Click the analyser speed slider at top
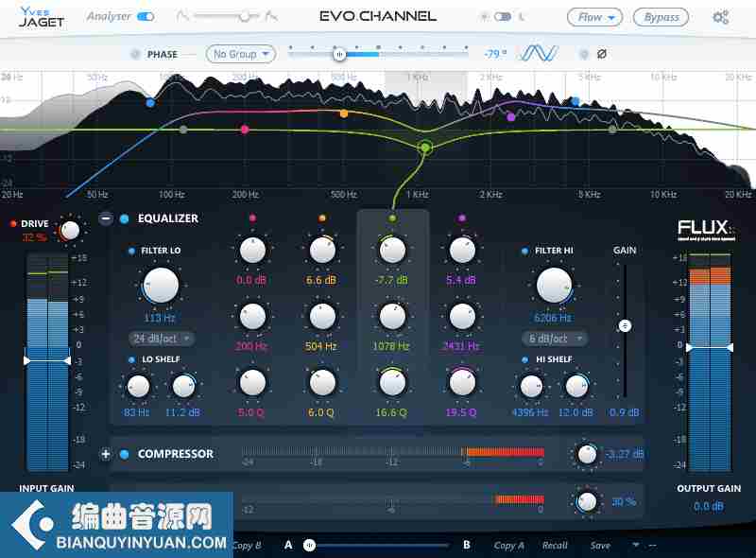756x558 pixels. (x=245, y=17)
